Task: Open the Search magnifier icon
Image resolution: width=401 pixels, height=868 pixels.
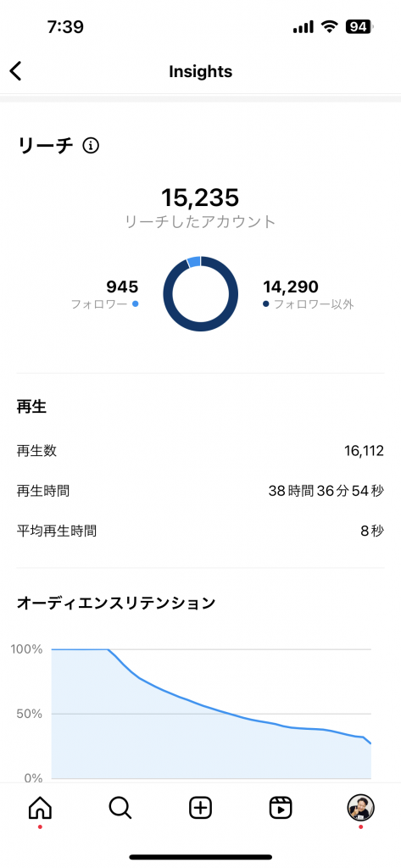Action: pyautogui.click(x=120, y=808)
